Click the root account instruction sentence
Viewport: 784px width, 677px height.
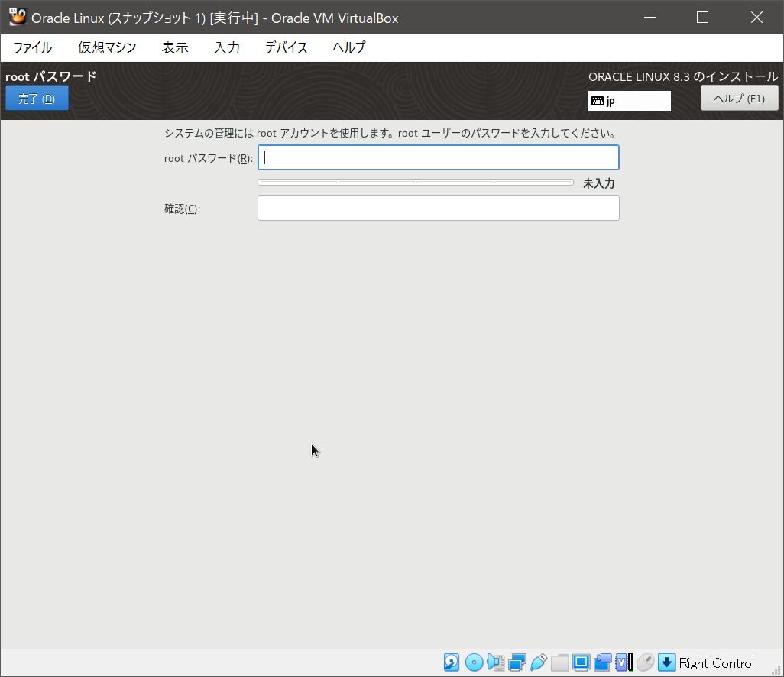click(391, 134)
